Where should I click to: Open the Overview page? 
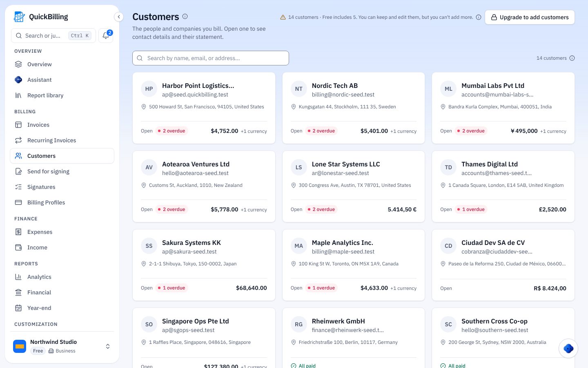pos(62,64)
